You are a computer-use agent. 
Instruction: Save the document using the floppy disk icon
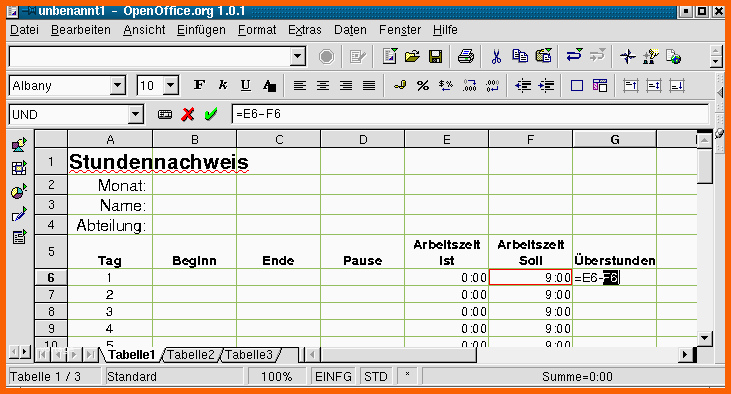click(x=435, y=56)
